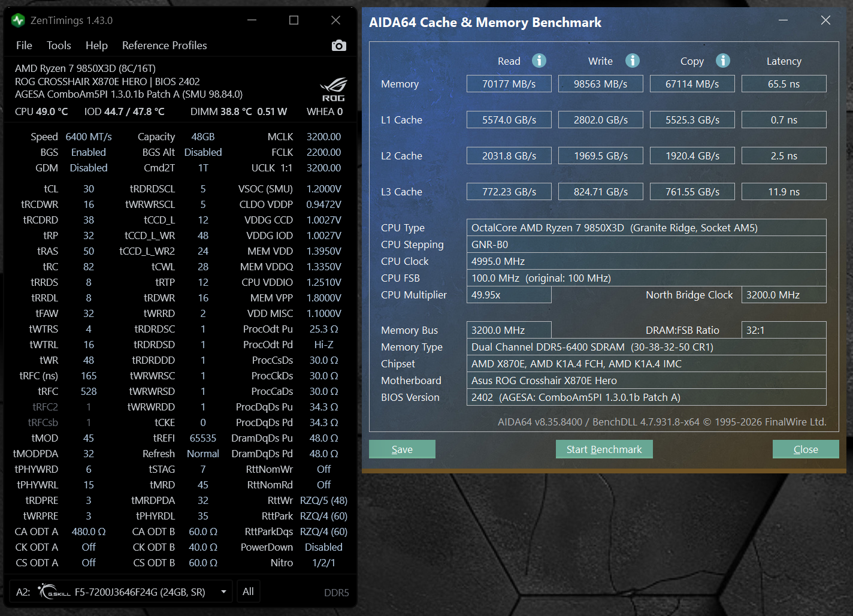This screenshot has height=616, width=853.
Task: Open the Help menu in ZenTimings
Action: [96, 46]
